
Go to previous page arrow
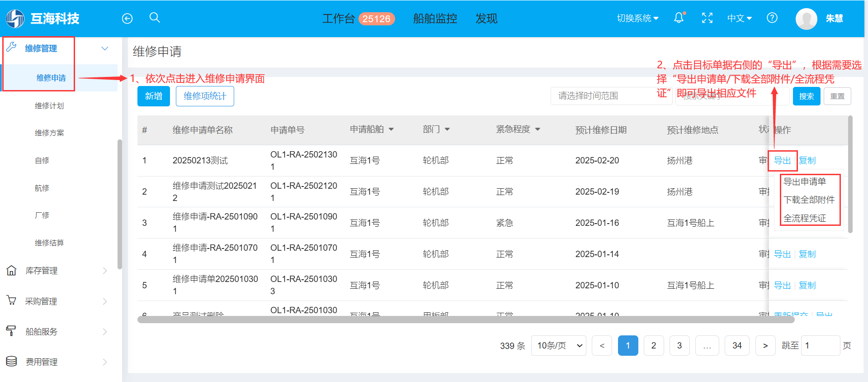click(x=602, y=346)
